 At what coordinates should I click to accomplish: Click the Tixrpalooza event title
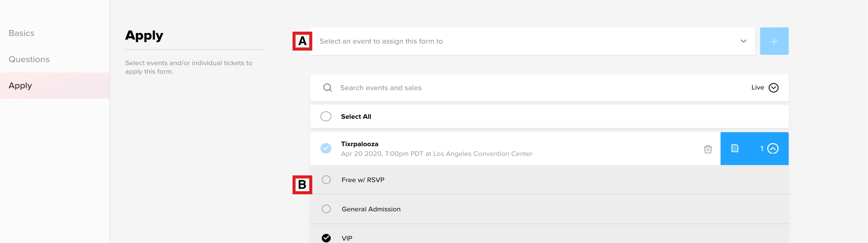pyautogui.click(x=359, y=144)
